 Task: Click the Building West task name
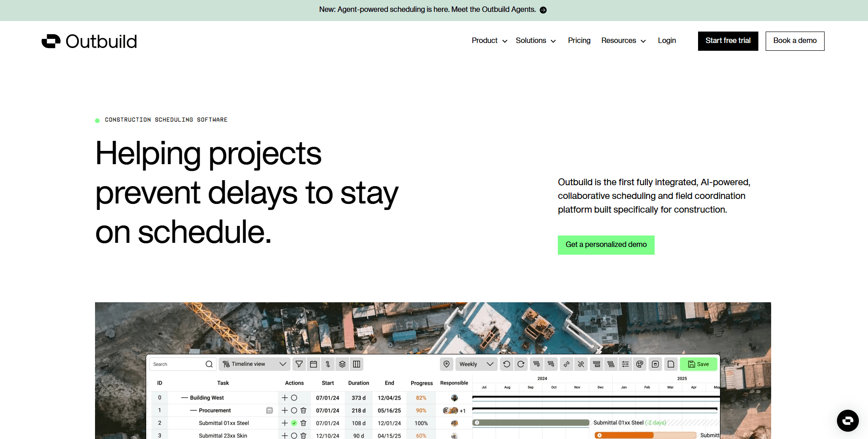pos(207,398)
